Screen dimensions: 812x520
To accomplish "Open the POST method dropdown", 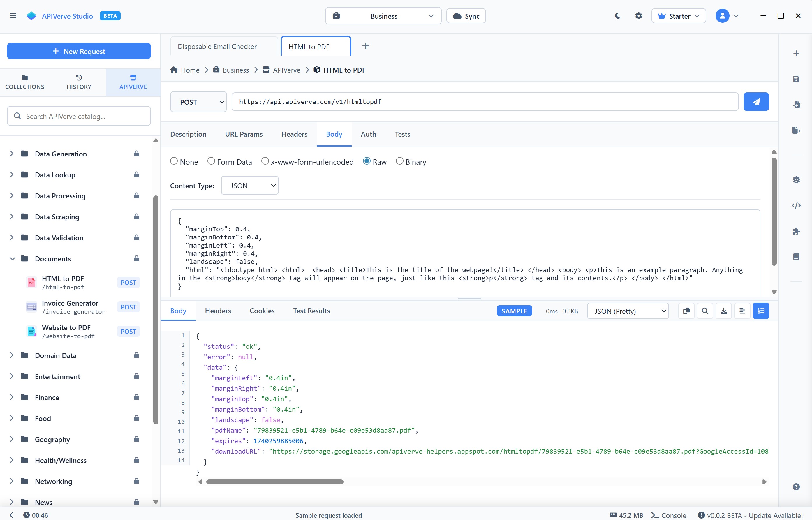I will [x=198, y=102].
